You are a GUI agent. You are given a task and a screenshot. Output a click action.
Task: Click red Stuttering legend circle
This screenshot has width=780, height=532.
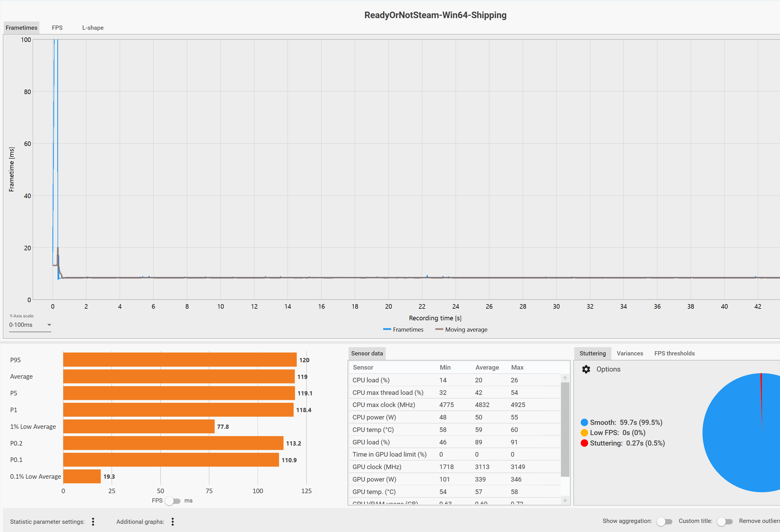tap(584, 443)
